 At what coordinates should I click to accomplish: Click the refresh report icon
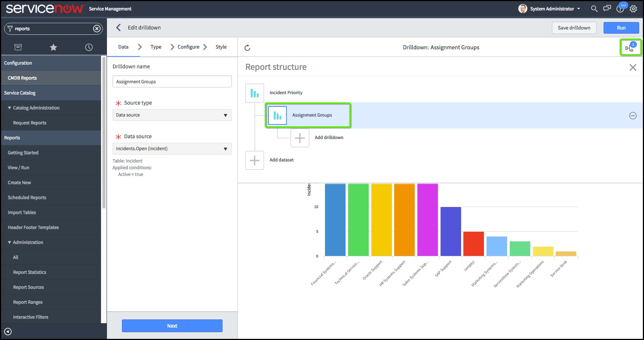247,48
